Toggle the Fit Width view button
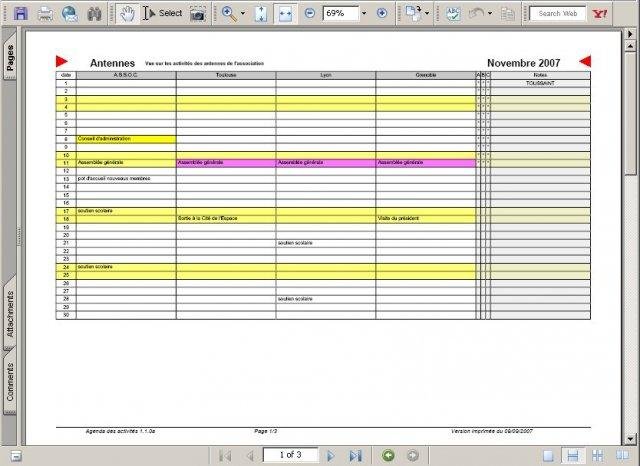Viewport: 640px width, 466px height. tap(285, 13)
